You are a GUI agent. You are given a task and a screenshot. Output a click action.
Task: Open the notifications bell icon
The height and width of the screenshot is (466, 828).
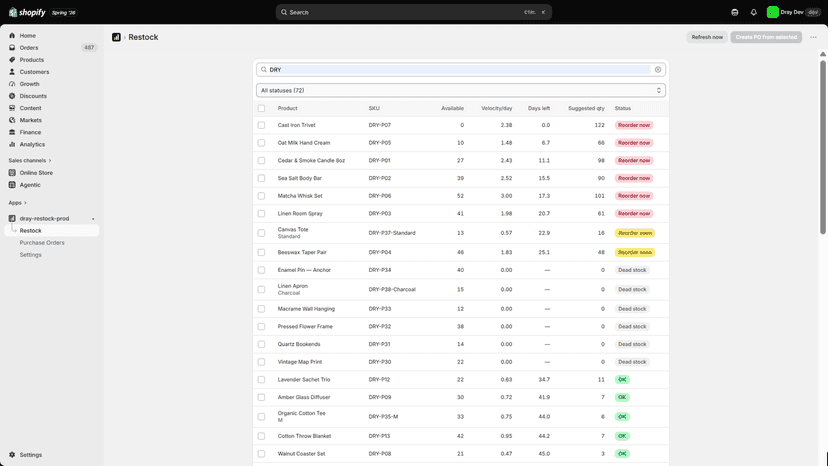[754, 12]
